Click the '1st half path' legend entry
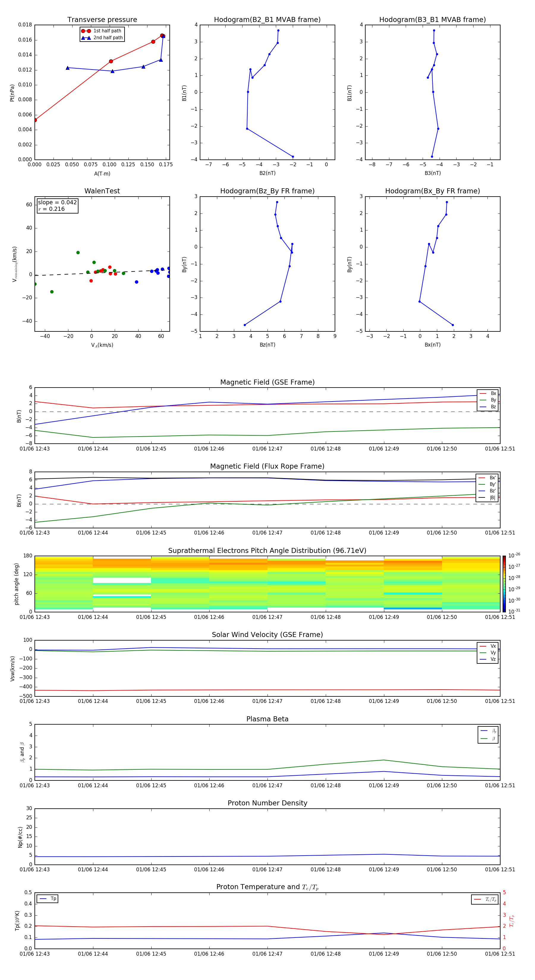Image resolution: width=535 pixels, height=980 pixels. 101,31
